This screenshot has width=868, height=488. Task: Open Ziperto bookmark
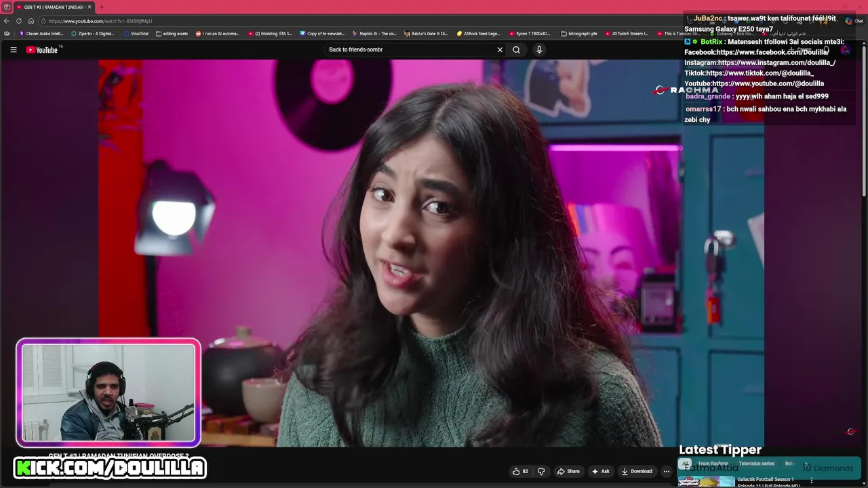click(x=93, y=33)
